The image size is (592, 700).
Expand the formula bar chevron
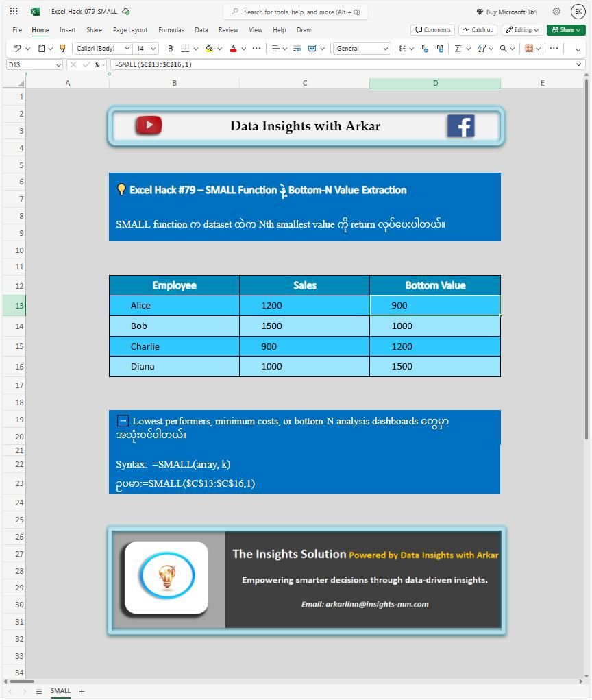(x=579, y=64)
